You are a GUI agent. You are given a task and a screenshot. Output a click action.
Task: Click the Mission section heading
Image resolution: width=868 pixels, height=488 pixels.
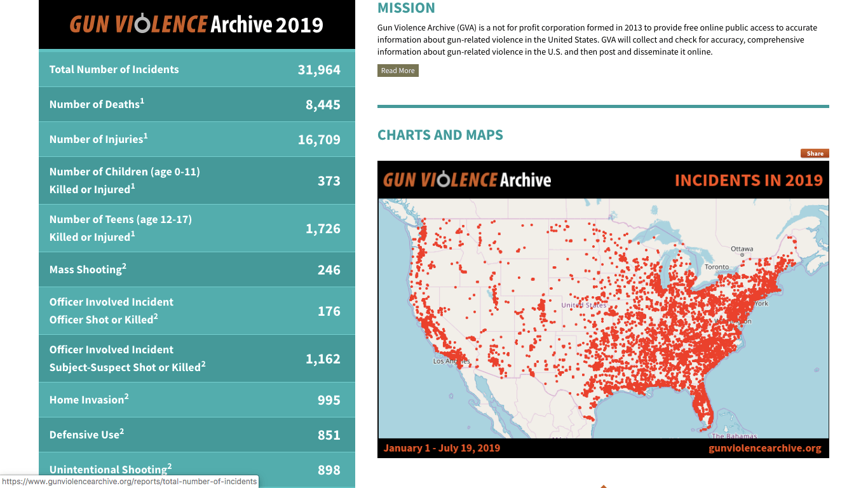[x=406, y=8]
